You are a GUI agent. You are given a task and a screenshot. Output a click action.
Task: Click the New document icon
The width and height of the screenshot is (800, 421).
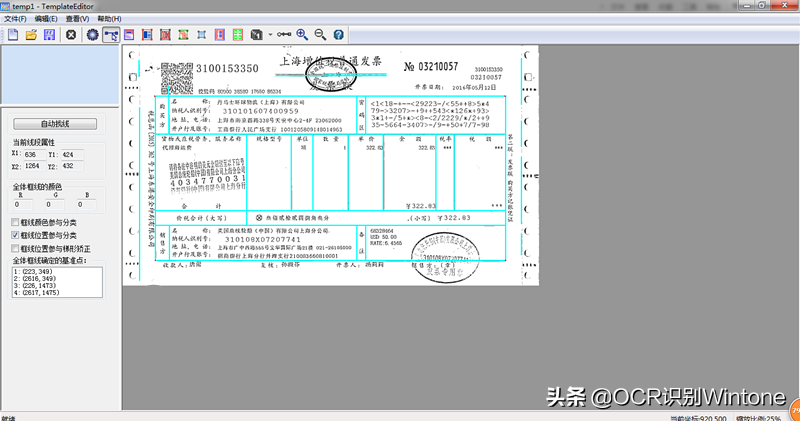13,35
